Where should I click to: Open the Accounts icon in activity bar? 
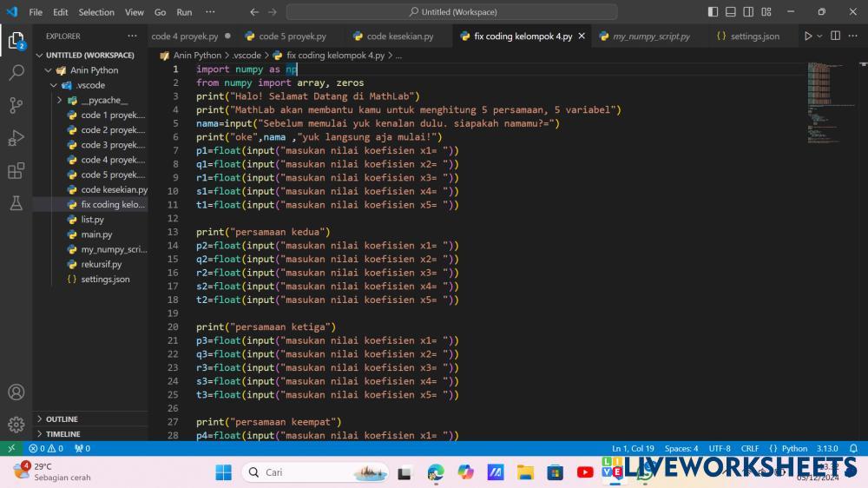(16, 392)
